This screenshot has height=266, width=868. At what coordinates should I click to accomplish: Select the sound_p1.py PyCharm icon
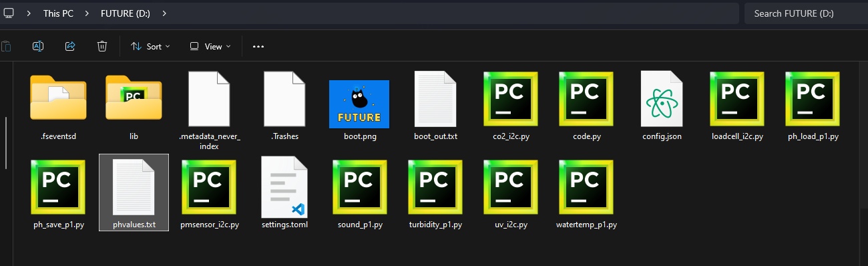coord(360,187)
